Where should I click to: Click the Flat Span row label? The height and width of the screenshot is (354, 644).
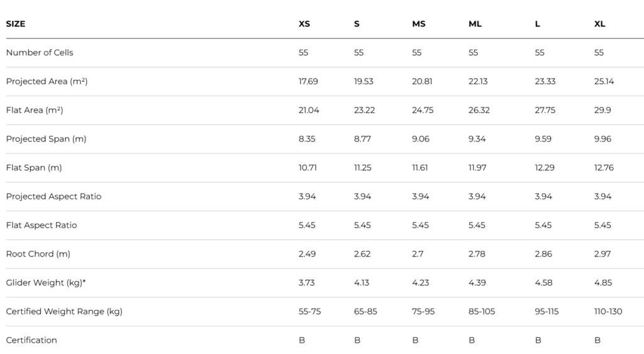click(34, 168)
